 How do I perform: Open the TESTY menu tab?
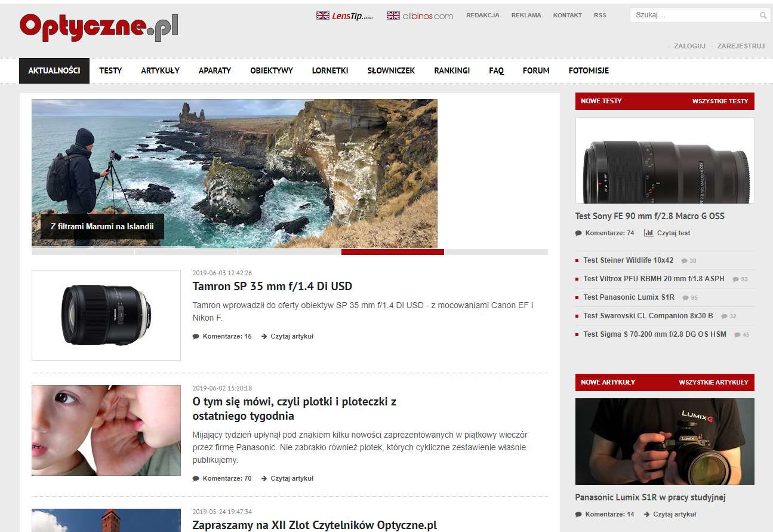point(110,70)
